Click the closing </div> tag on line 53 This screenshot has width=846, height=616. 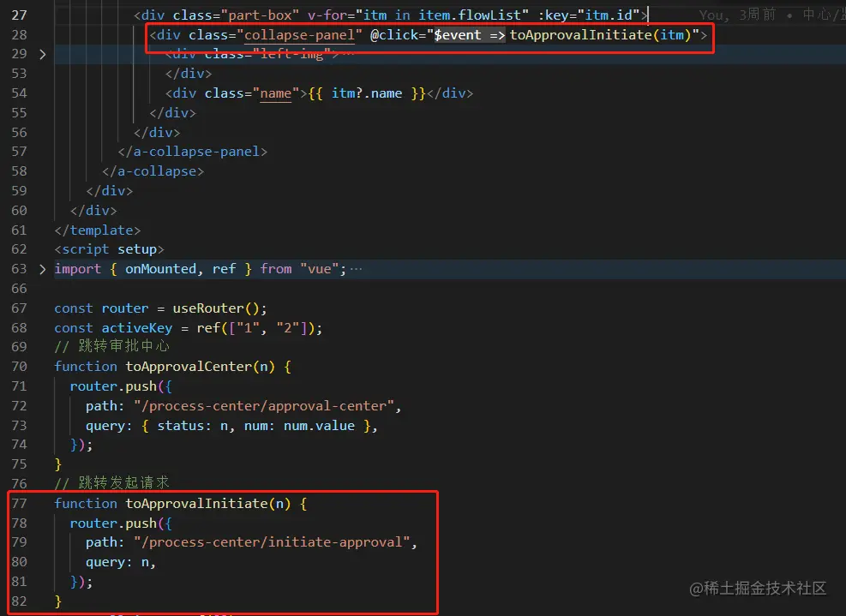point(189,74)
